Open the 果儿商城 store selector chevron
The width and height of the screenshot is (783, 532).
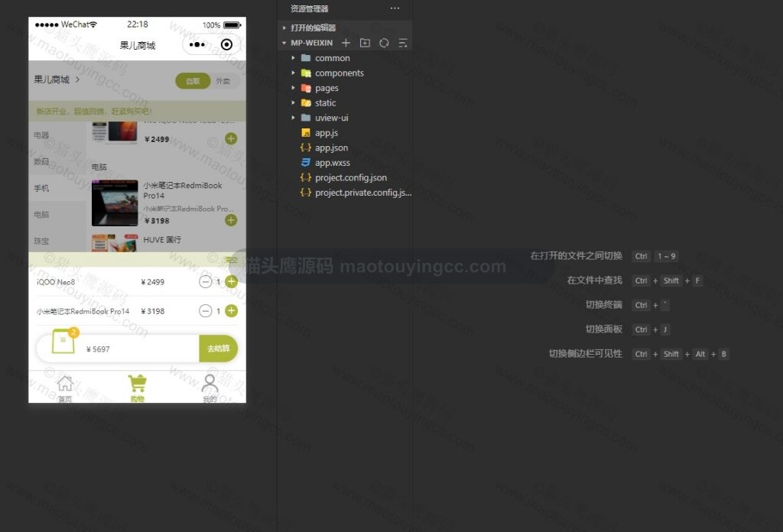[x=77, y=79]
